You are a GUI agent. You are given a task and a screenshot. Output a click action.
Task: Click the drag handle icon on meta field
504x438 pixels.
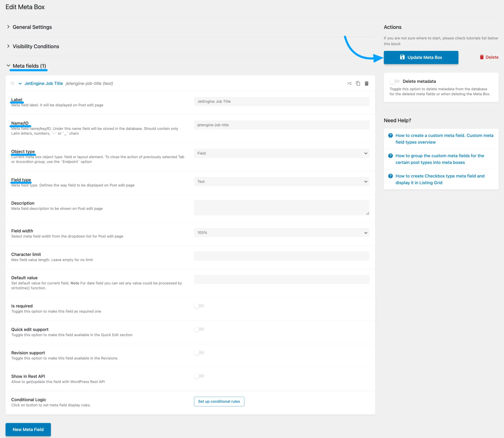[x=12, y=83]
